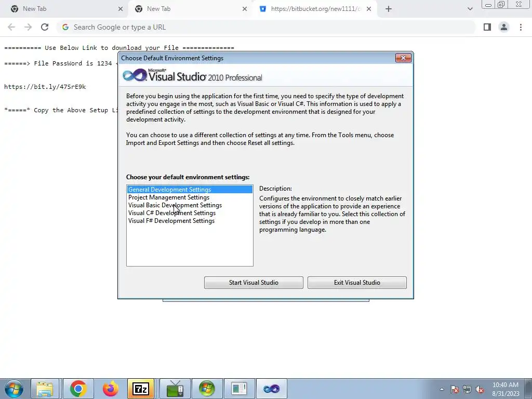532x399 pixels.
Task: Click the https://bit.ly/47SrE9k text on the page
Action: (x=45, y=87)
